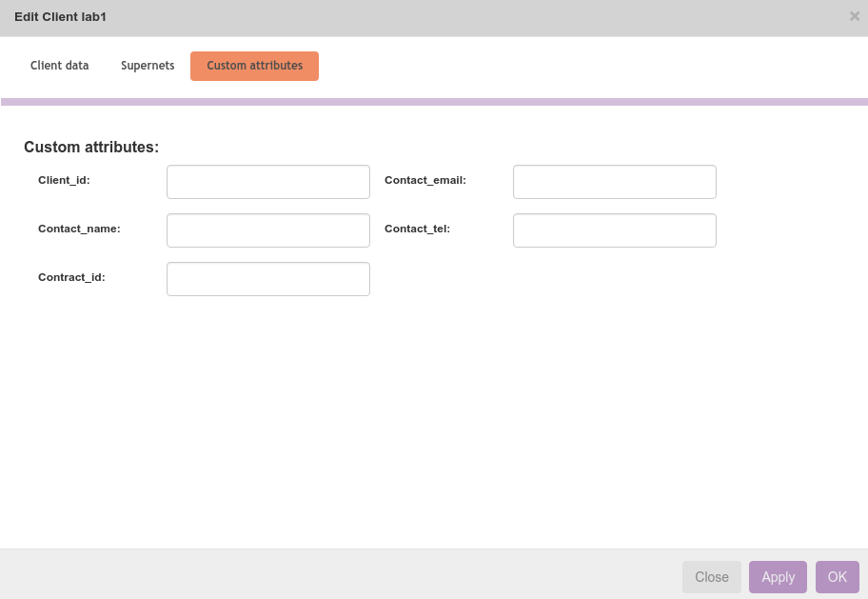This screenshot has width=868, height=599.
Task: Click the "Edit Client lab1" dialog title
Action: pos(60,17)
